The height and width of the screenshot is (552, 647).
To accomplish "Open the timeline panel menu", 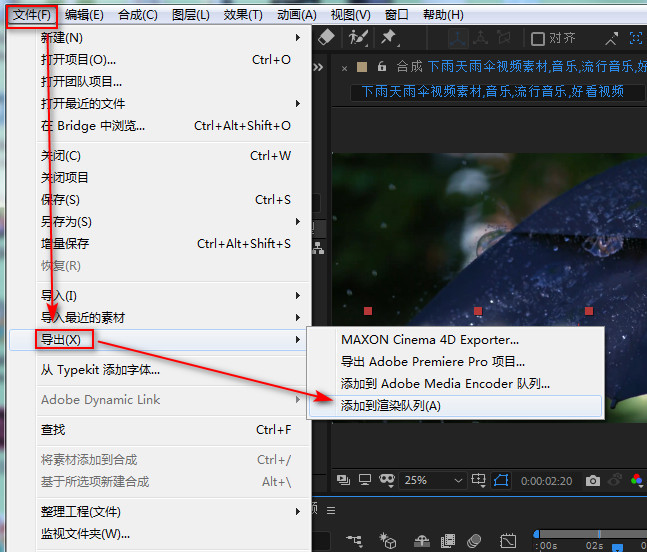I will tap(331, 511).
